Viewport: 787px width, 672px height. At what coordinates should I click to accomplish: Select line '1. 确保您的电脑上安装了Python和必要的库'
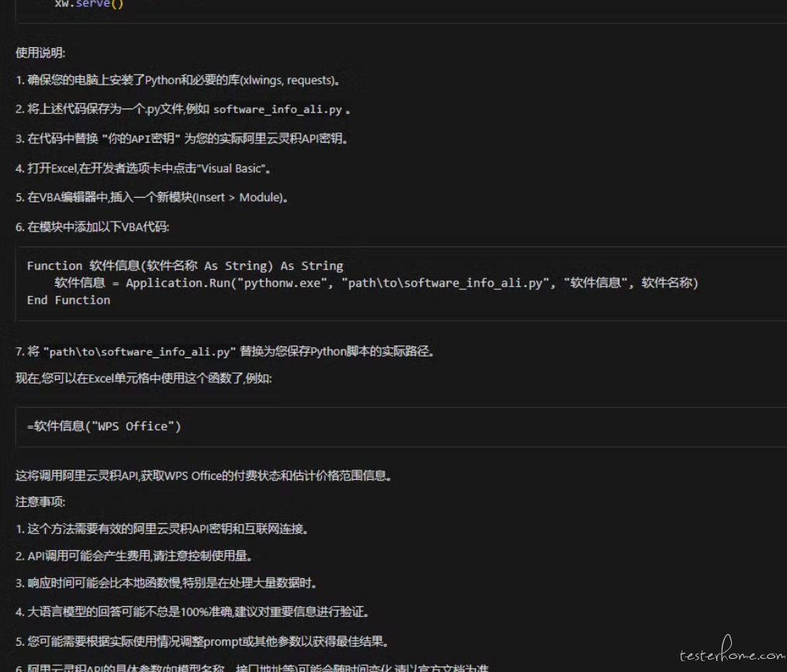178,81
